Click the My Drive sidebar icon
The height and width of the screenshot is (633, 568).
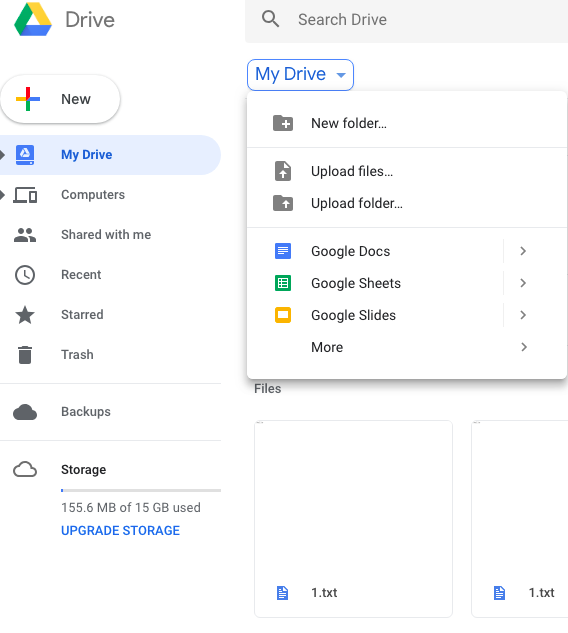(x=25, y=155)
